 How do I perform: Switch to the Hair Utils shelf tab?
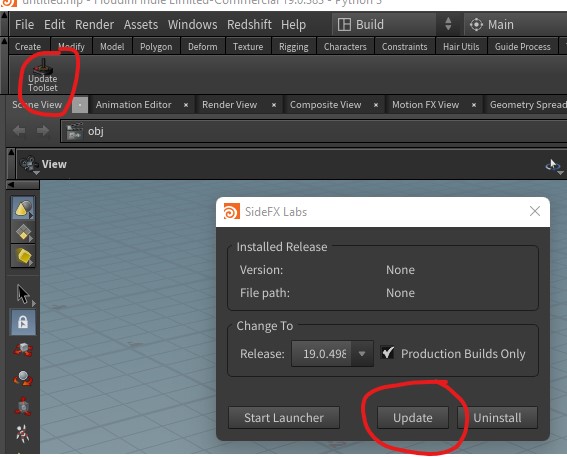coord(461,47)
